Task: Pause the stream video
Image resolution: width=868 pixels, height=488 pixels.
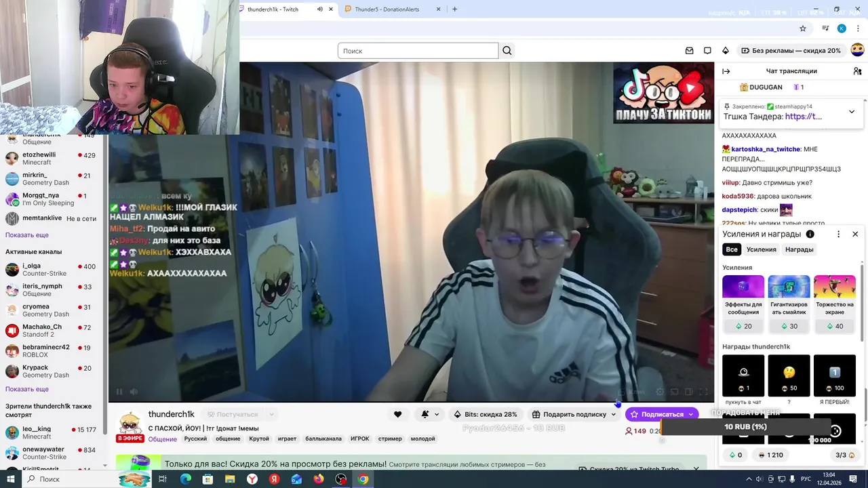Action: 119,392
